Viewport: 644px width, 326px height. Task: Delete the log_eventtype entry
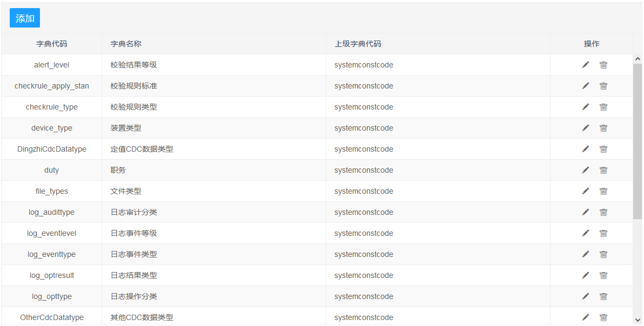click(x=603, y=254)
